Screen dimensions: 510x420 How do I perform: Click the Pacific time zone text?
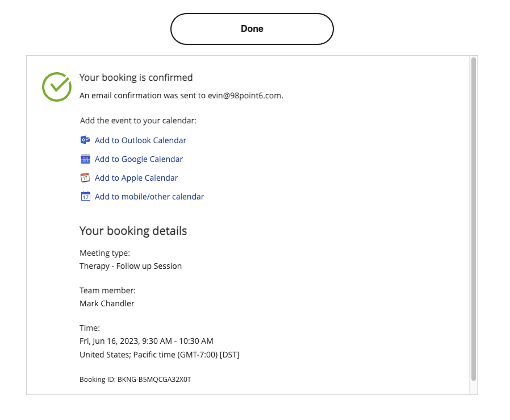click(160, 355)
